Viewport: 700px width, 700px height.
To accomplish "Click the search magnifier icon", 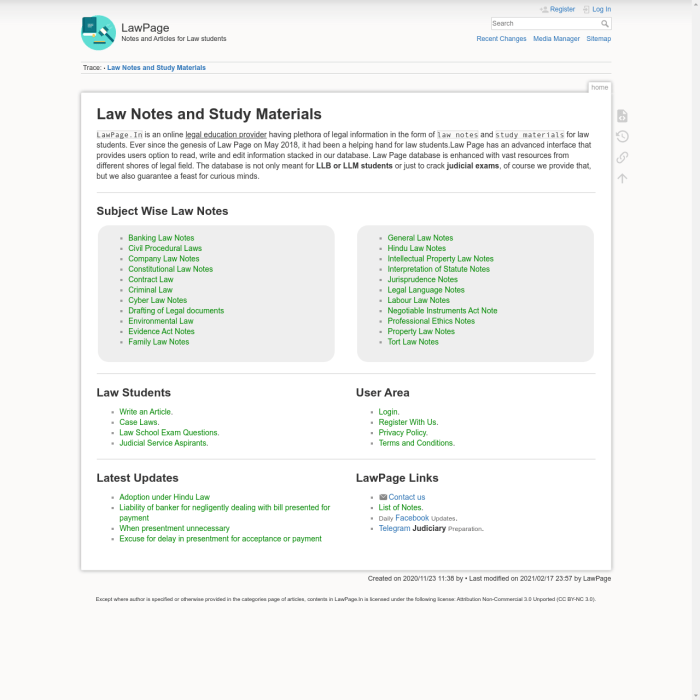I will [605, 23].
